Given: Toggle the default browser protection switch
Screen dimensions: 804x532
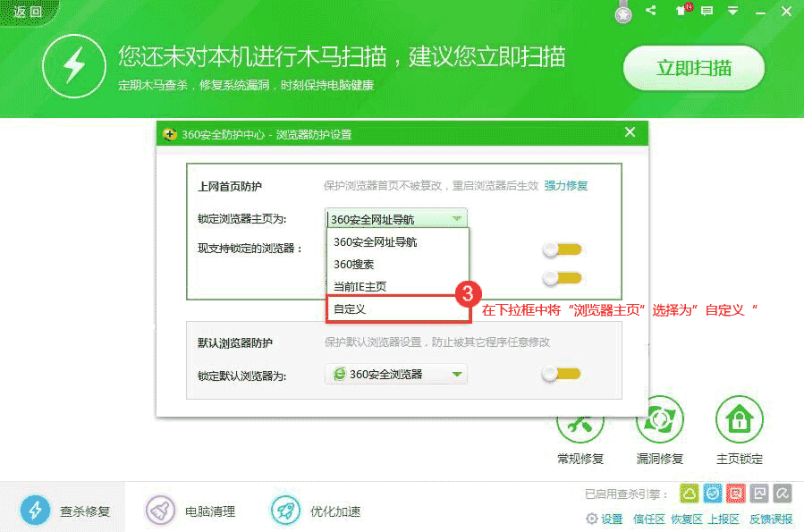Looking at the screenshot, I should [561, 374].
